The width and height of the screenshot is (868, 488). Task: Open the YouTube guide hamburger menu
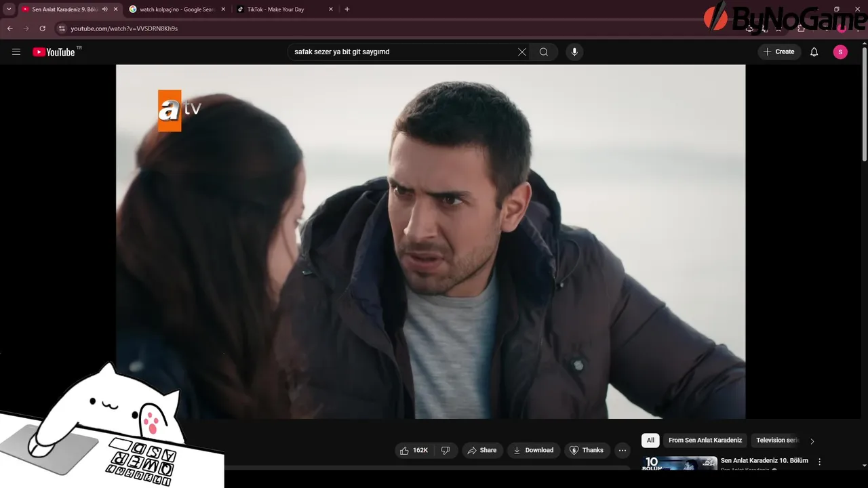[16, 52]
